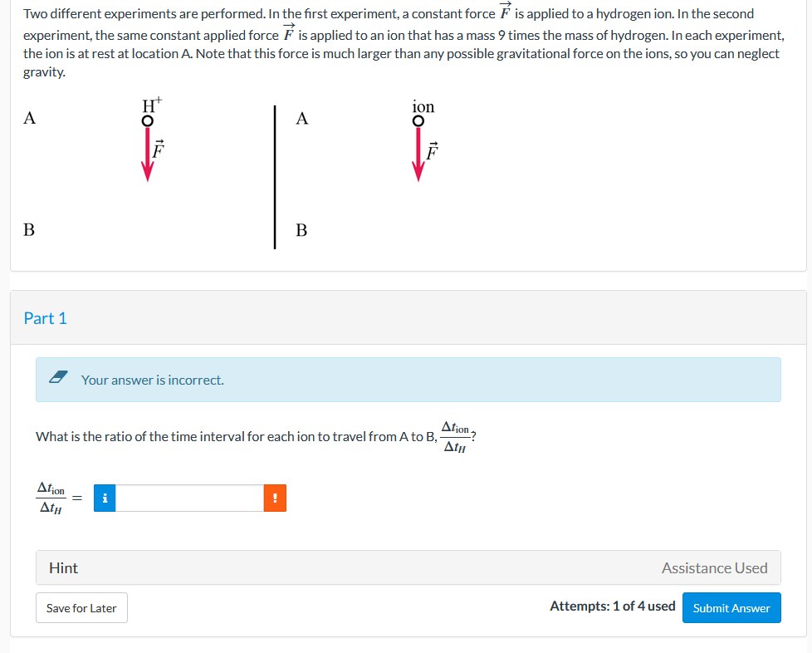
Task: Click the H+ circle marker in the diagram
Action: pyautogui.click(x=148, y=120)
